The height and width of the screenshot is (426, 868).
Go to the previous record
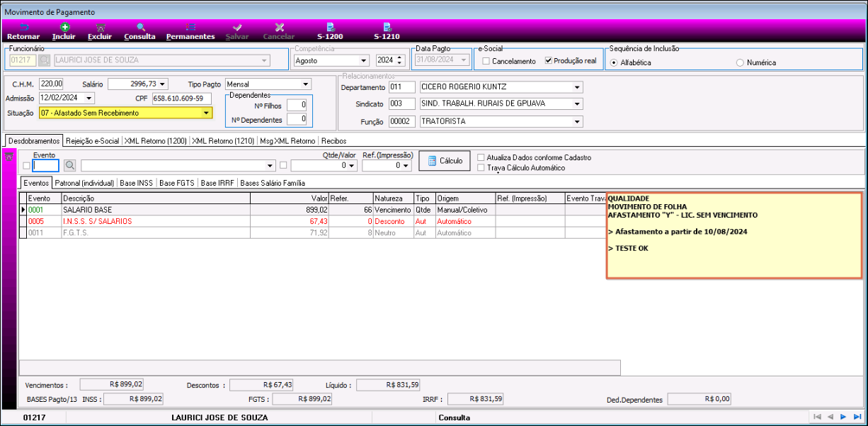coord(830,417)
